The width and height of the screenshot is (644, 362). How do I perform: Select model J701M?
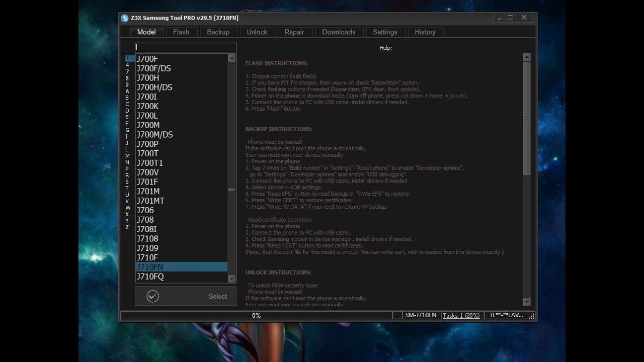coord(181,192)
